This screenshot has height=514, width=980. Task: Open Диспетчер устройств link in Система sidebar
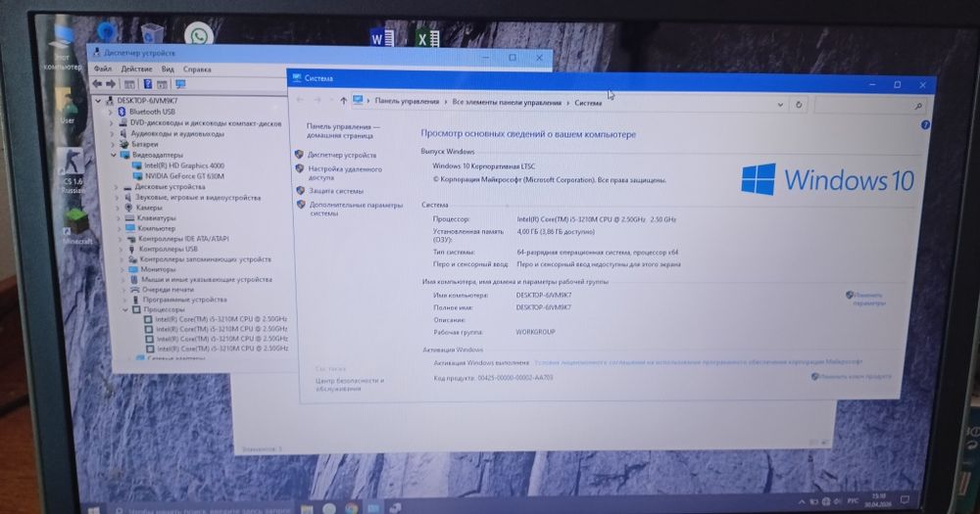[x=342, y=155]
